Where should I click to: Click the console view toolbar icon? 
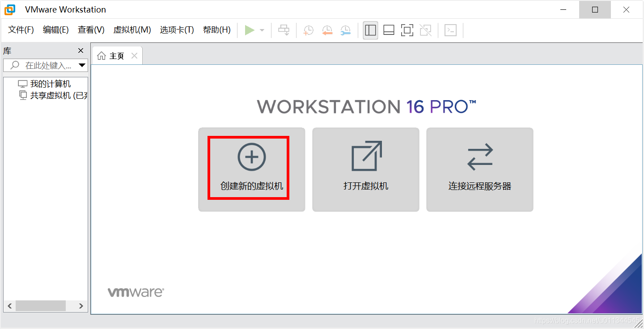[x=450, y=30]
